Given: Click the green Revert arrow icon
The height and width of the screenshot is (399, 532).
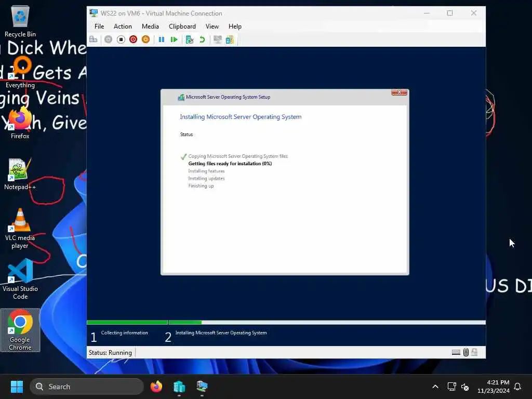Looking at the screenshot, I should (x=202, y=39).
